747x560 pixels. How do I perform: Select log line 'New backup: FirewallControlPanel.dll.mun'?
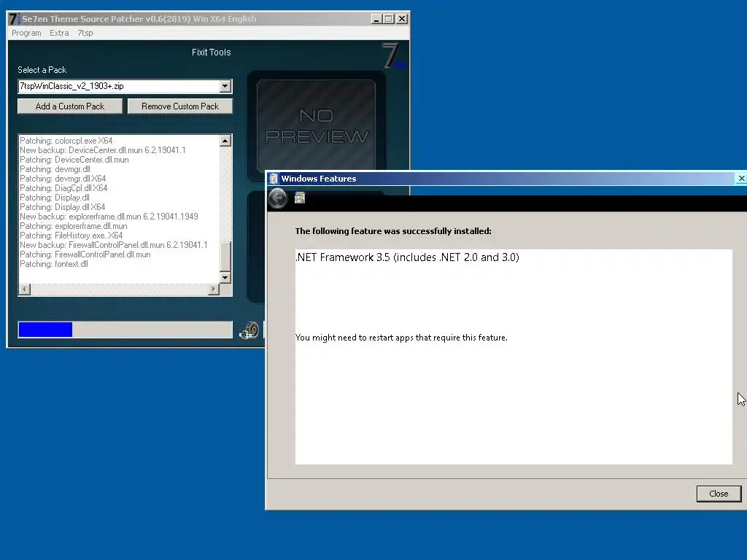[x=113, y=245]
